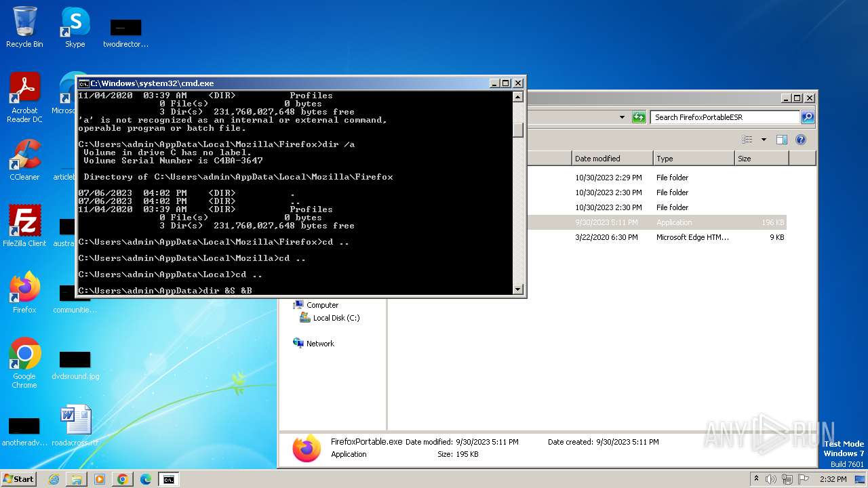Viewport: 868px width, 488px height.
Task: Click the Start button
Action: click(18, 479)
